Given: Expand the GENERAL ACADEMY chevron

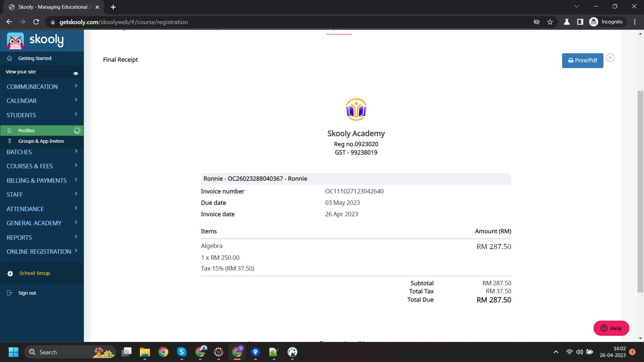Looking at the screenshot, I should coord(76,222).
